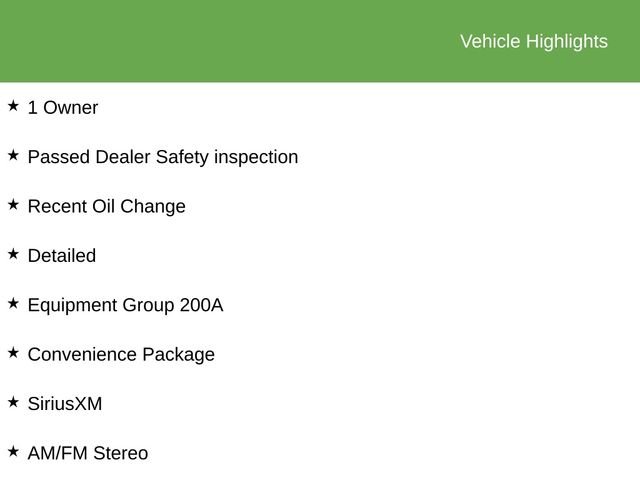Click the Passed Dealer Safety inspection item

click(162, 157)
